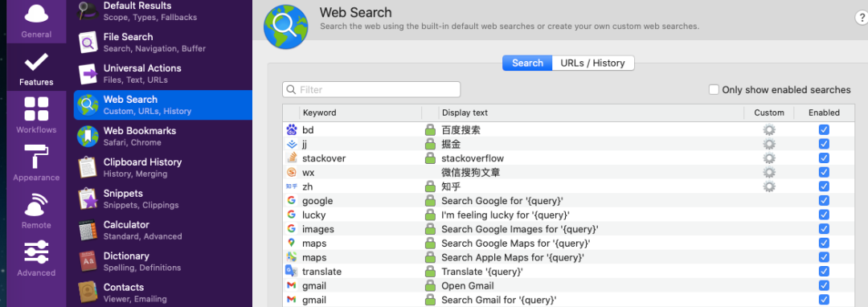
Task: Sort by the Keyword column header
Action: (360, 113)
